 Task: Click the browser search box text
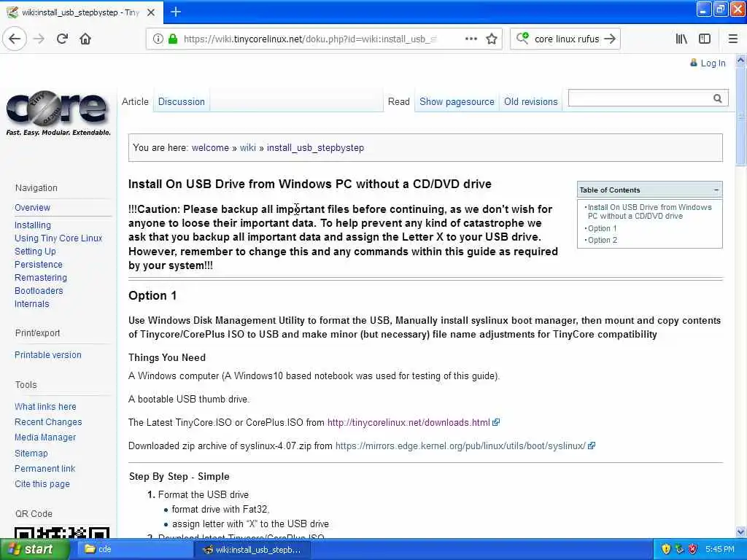(566, 39)
